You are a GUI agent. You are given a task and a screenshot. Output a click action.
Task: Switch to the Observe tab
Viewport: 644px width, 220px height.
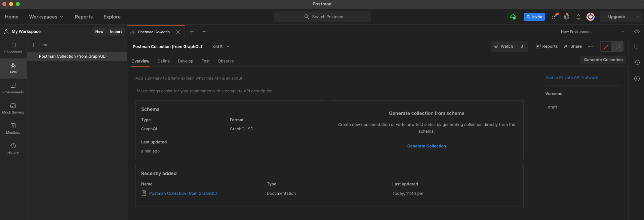tap(226, 61)
